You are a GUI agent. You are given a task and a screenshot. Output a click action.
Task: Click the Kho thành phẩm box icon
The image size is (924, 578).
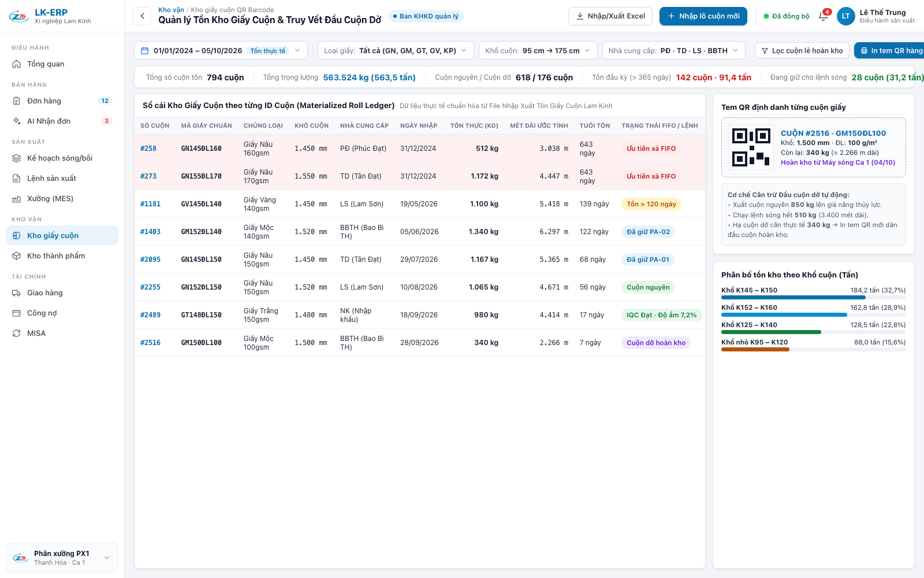coord(17,256)
